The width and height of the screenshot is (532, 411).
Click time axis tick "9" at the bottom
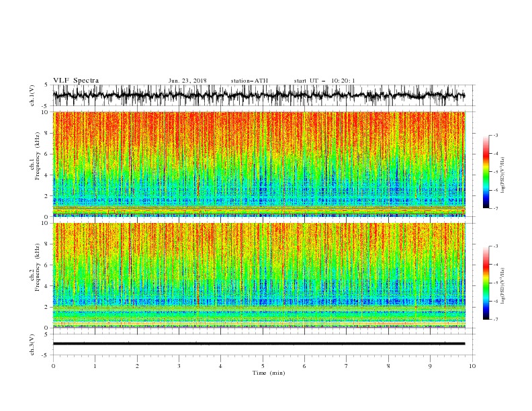tap(430, 366)
